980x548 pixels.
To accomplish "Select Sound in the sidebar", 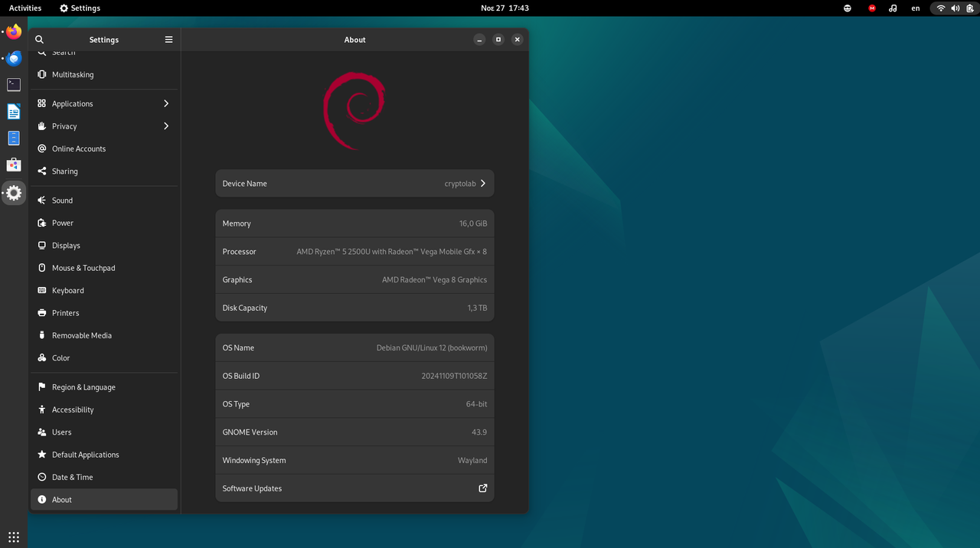I will click(104, 201).
